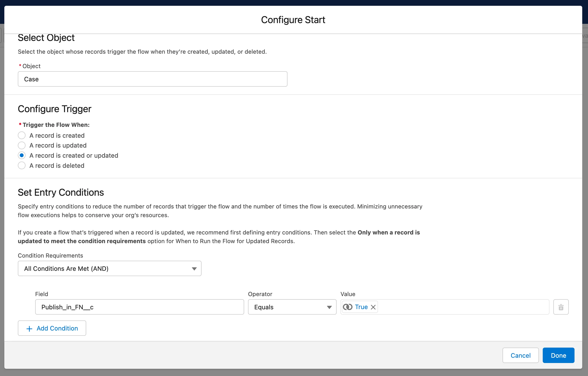Click the Cancel button
The width and height of the screenshot is (588, 376).
[520, 355]
